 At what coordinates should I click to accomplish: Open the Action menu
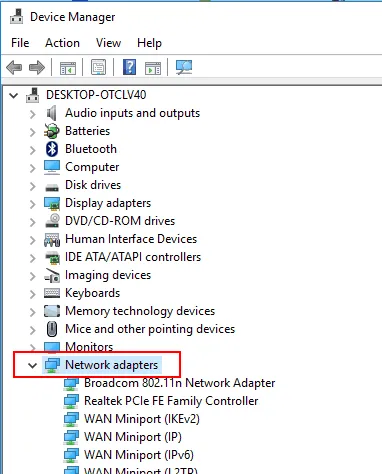[x=62, y=43]
